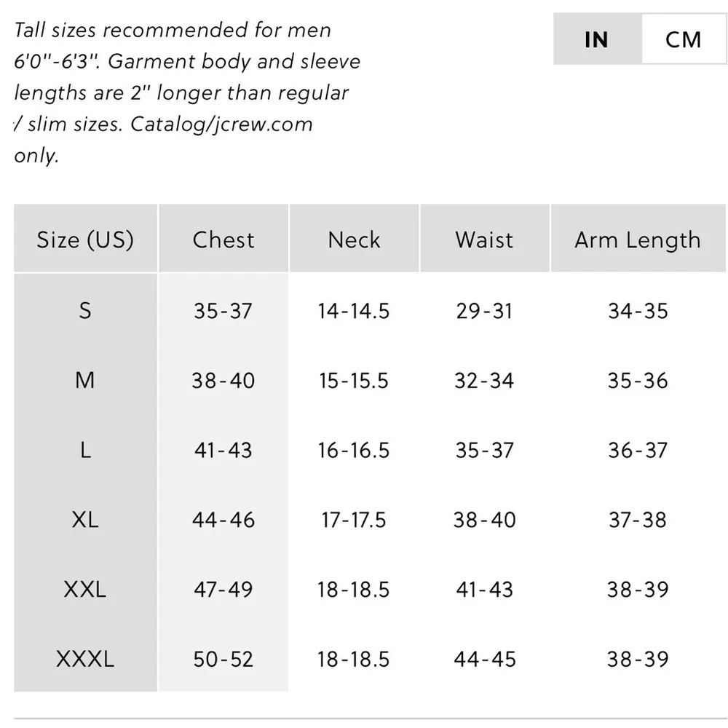Select the IN unit toggle
Screen dimensions: 728x728
tap(598, 39)
